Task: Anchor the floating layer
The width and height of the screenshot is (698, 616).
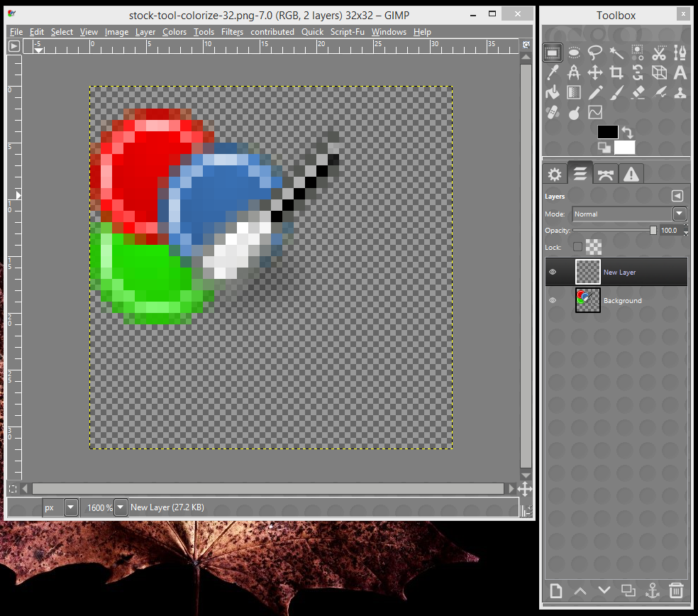Action: 653,591
